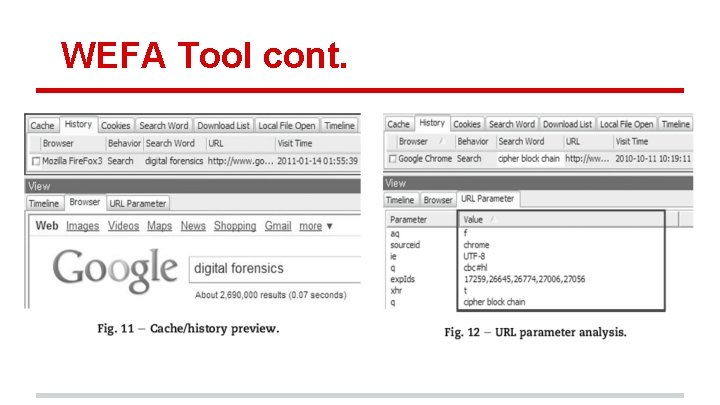This screenshot has width=720, height=405.
Task: Select the 'UTF-8' value cell
Action: (x=474, y=256)
